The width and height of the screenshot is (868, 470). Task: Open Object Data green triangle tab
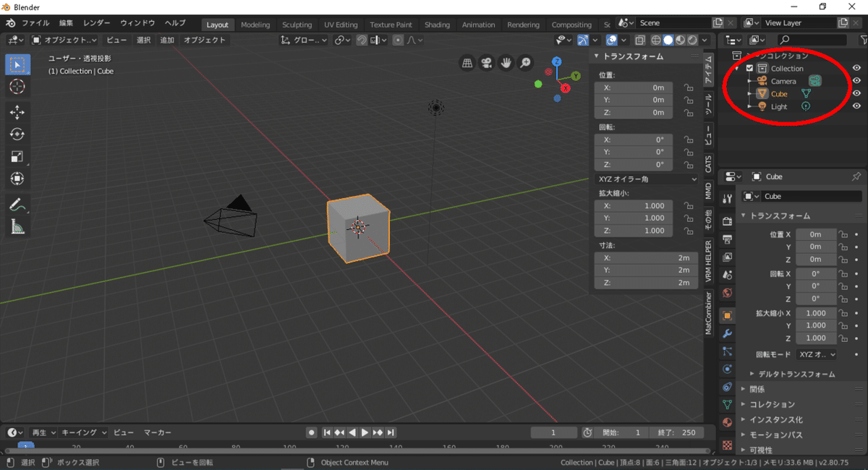click(727, 405)
